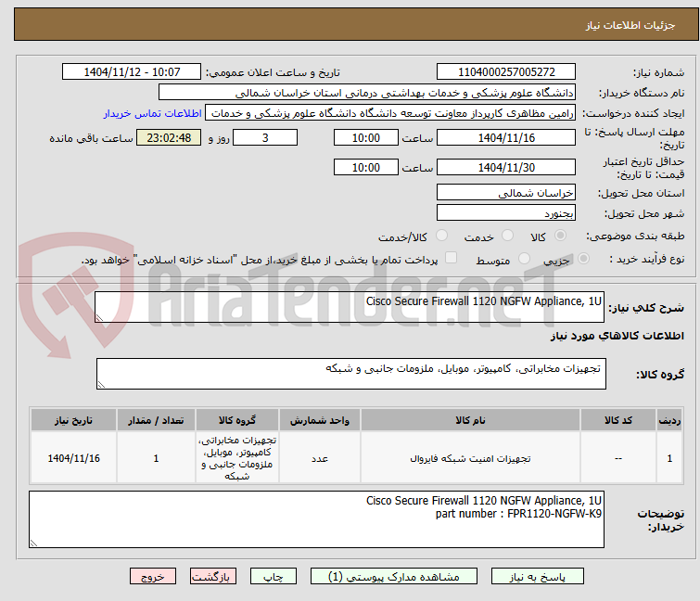Click the buyer notes box with part number

(x=316, y=519)
